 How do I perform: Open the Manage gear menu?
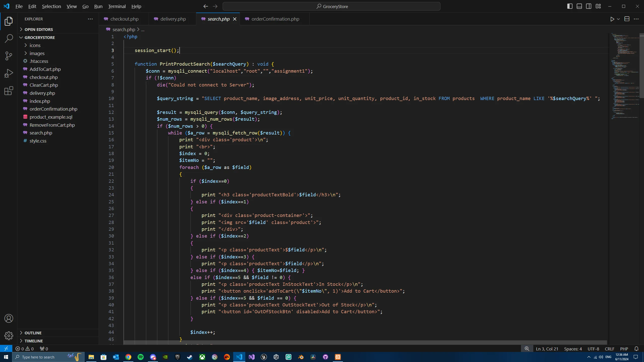point(9,336)
